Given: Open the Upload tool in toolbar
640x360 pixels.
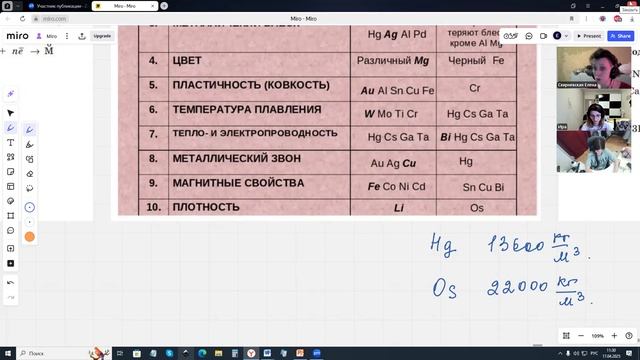Looking at the screenshot, I should 11,249.
